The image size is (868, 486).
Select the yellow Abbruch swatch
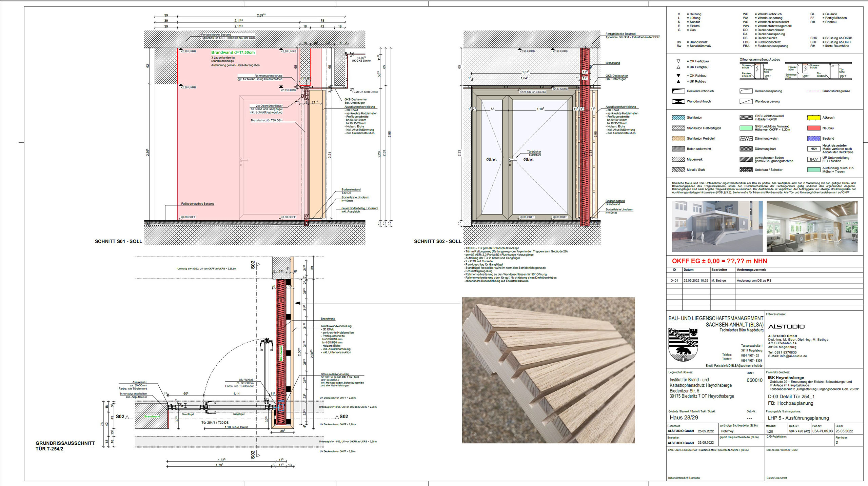[x=814, y=118]
